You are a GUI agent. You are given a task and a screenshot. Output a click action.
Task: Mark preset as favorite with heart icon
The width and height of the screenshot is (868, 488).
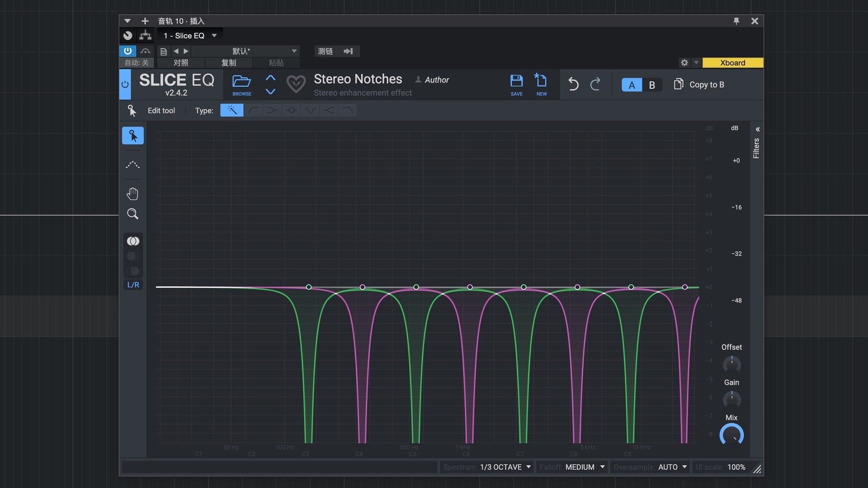pos(296,84)
